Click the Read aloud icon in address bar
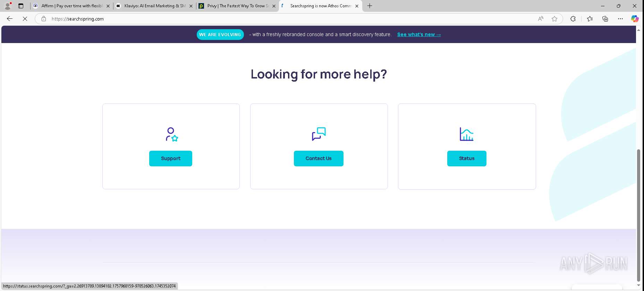Screen dimensions: 644x291 (541, 19)
